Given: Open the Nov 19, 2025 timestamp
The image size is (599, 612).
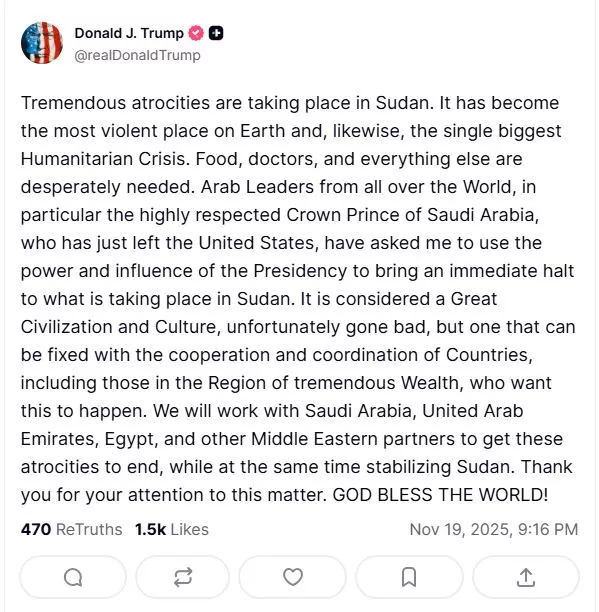Looking at the screenshot, I should click(494, 530).
